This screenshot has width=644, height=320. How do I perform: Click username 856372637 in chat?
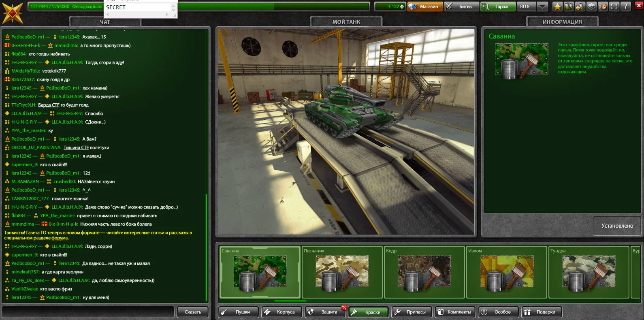23,79
